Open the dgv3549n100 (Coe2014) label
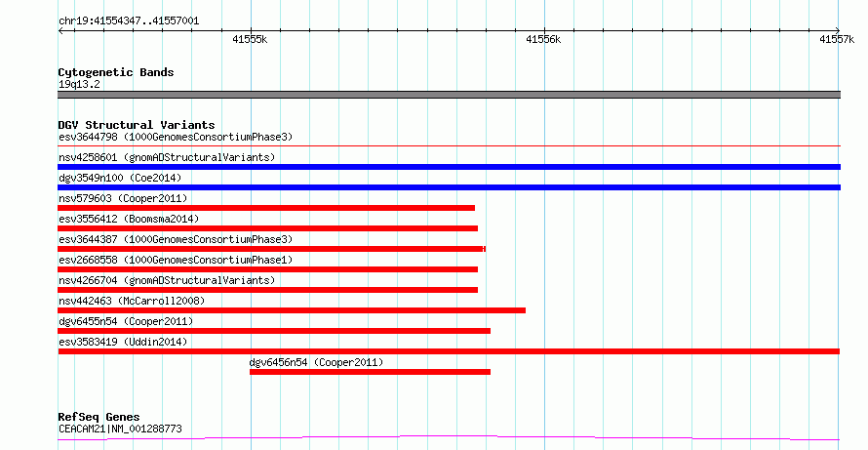The image size is (868, 450). tap(120, 178)
